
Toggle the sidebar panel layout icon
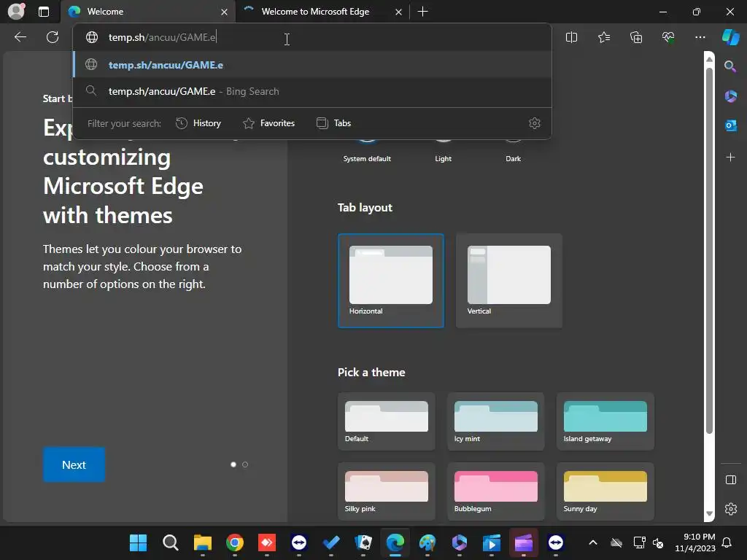click(x=730, y=480)
